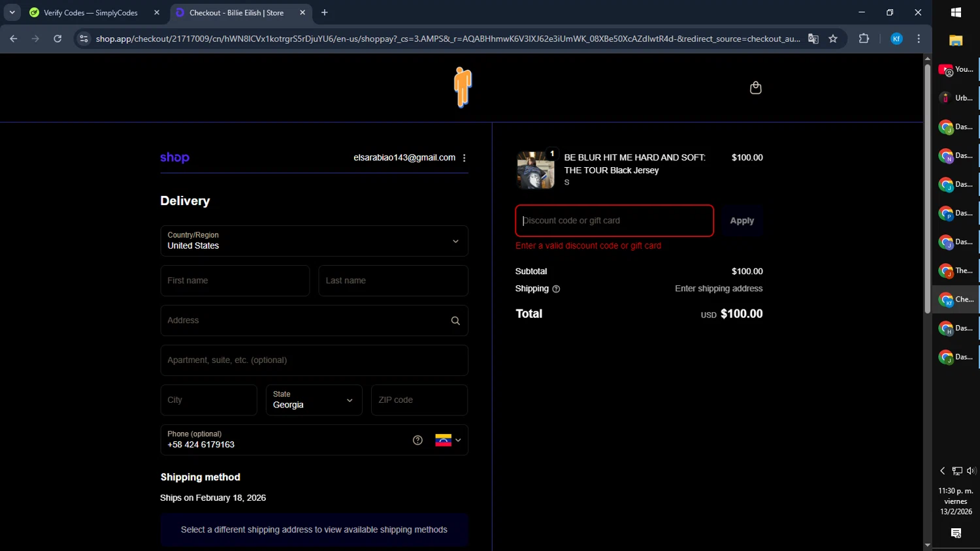This screenshot has height=551, width=980.
Task: Open the shopping bag cart icon
Action: click(x=755, y=87)
